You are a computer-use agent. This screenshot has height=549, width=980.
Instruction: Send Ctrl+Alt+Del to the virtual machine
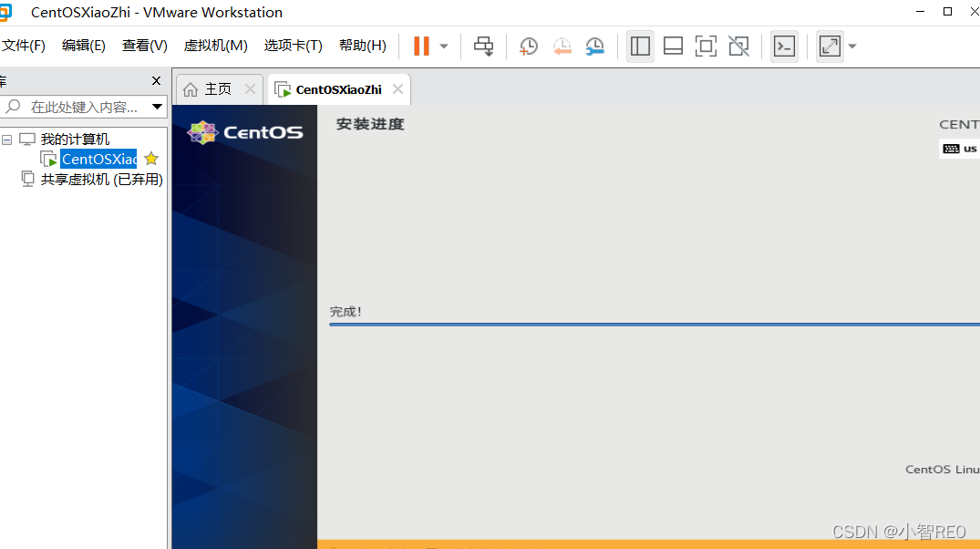[x=483, y=46]
